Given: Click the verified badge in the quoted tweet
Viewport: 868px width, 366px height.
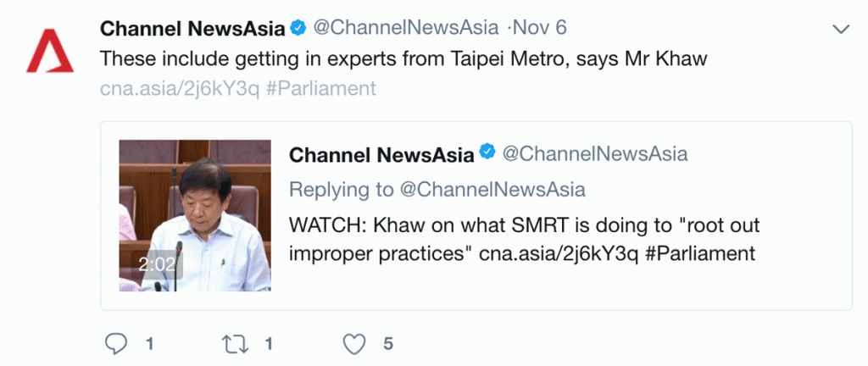Looking at the screenshot, I should [x=487, y=153].
